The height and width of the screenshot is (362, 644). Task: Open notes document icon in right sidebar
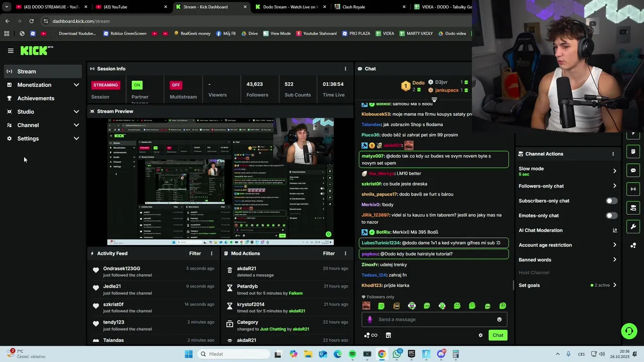633,151
